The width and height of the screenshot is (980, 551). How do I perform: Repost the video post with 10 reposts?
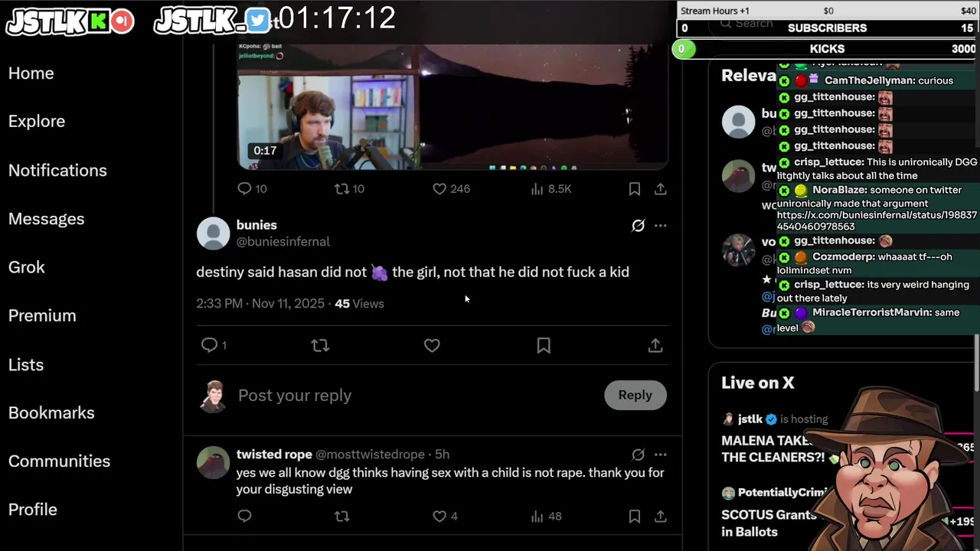tap(341, 189)
